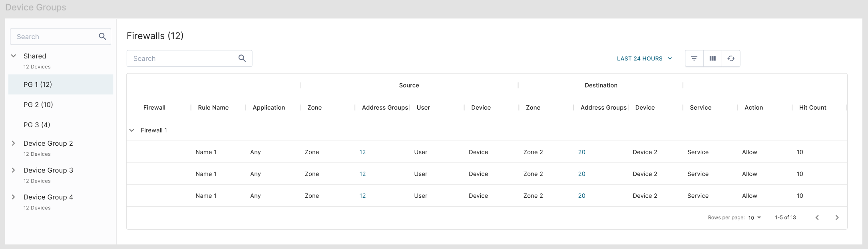The height and width of the screenshot is (249, 868).
Task: Click the Hit Count column header
Action: pyautogui.click(x=812, y=107)
